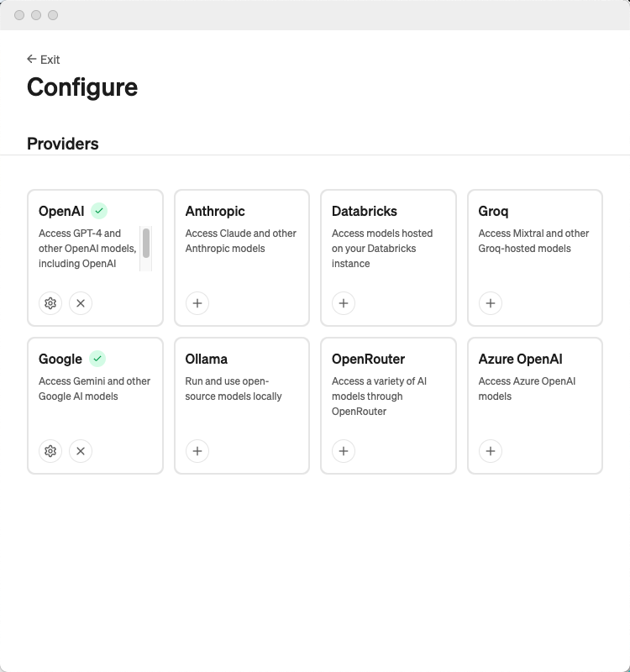Add the Databricks provider
The height and width of the screenshot is (672, 630).
(344, 303)
